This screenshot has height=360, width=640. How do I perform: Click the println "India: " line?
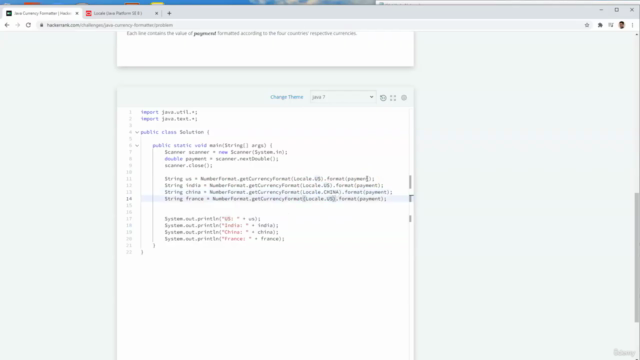tap(221, 225)
